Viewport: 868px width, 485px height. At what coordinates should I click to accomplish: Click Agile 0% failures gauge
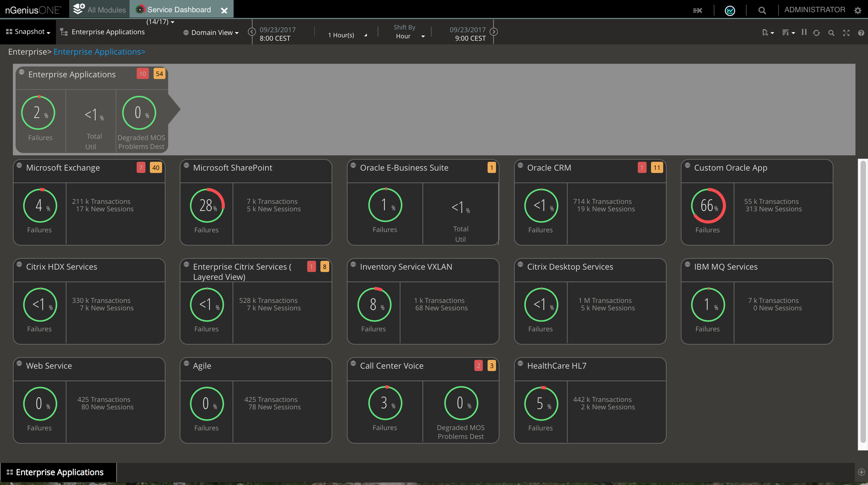click(x=207, y=404)
